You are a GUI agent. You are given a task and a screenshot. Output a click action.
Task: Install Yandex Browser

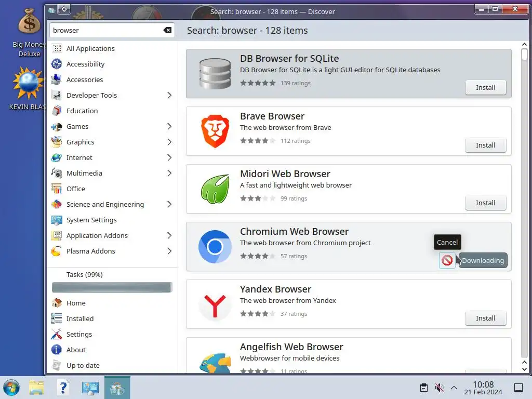[x=486, y=318]
